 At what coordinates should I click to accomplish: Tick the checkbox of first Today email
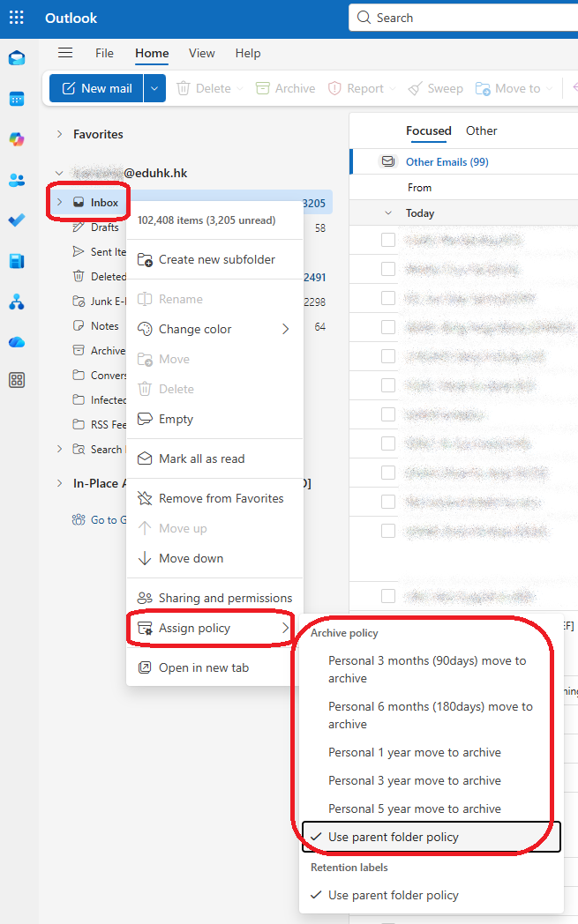pyautogui.click(x=388, y=240)
